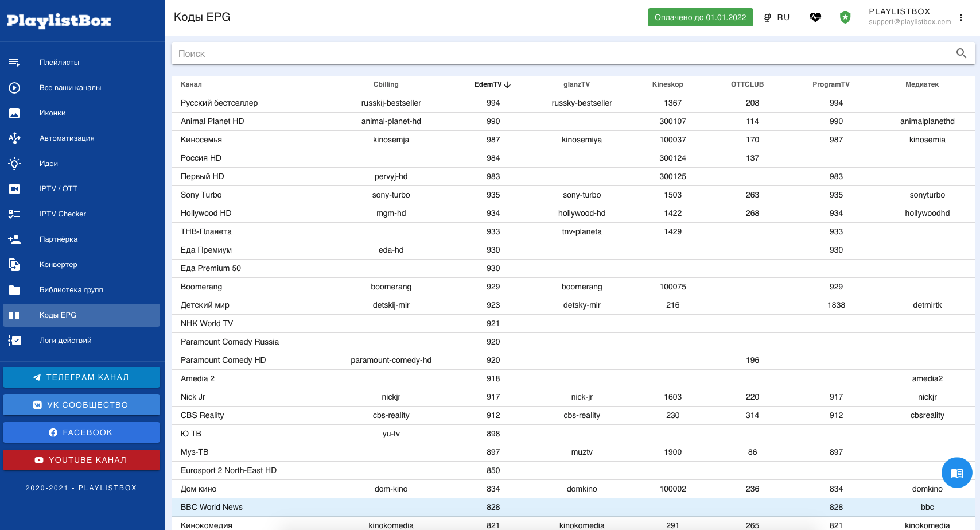The width and height of the screenshot is (980, 530).
Task: Open the blue floating help book button
Action: tap(956, 473)
